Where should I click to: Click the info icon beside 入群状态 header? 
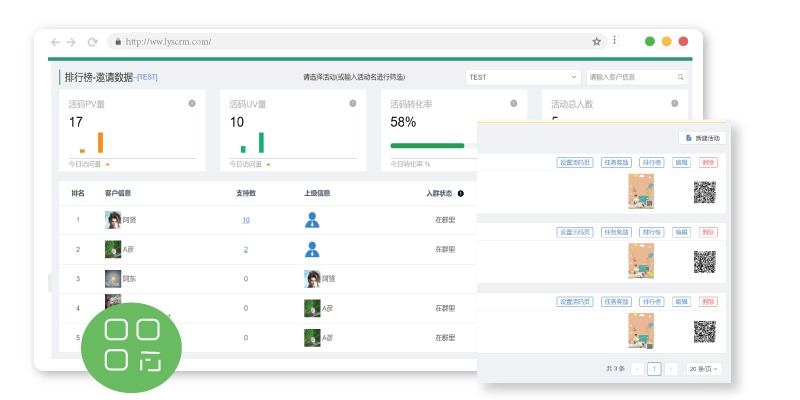pyautogui.click(x=461, y=194)
